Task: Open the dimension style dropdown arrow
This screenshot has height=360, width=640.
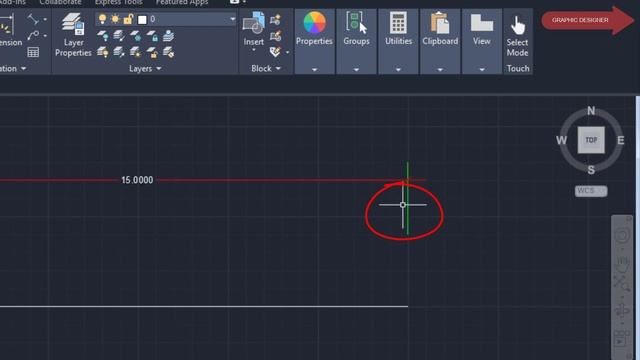Action: pos(45,19)
